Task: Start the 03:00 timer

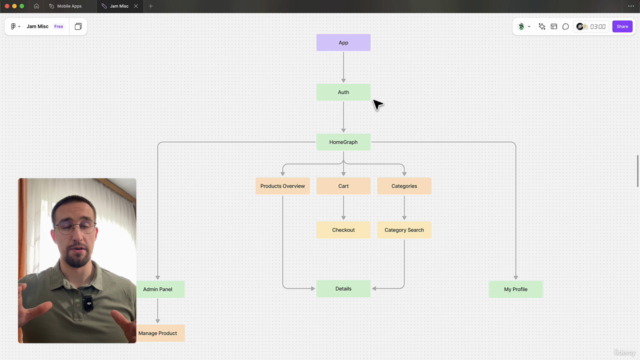Action: click(x=598, y=27)
